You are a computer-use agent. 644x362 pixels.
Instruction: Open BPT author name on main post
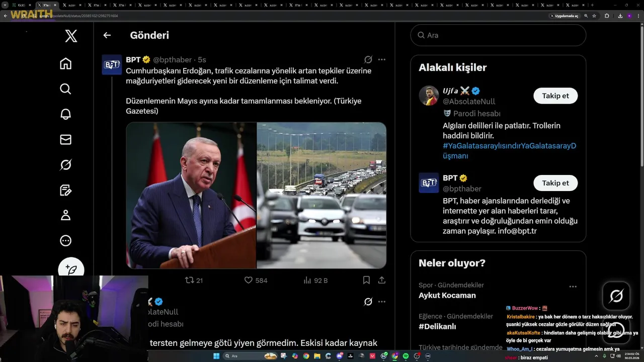pyautogui.click(x=133, y=59)
